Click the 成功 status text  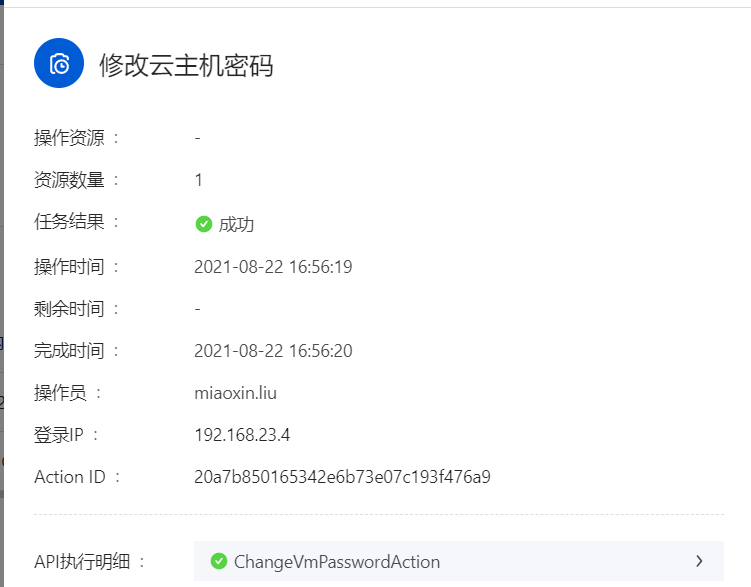point(236,224)
